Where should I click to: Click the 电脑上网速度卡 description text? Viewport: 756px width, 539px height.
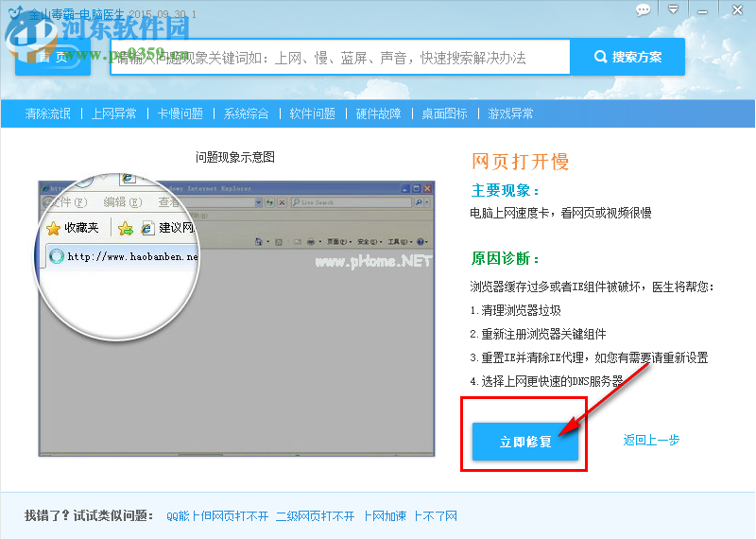tap(560, 213)
